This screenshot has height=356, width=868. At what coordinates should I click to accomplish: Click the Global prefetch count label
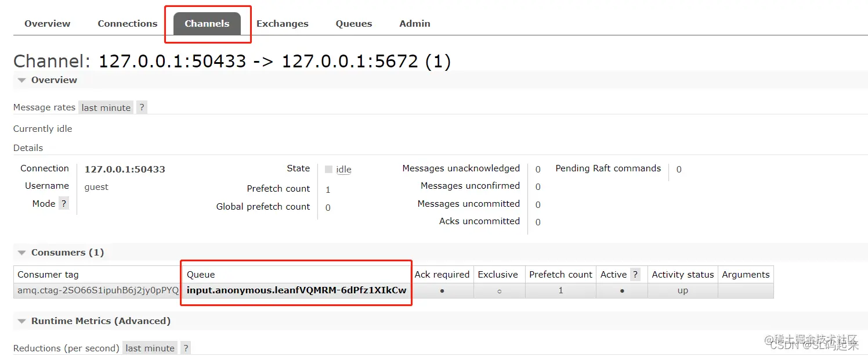point(263,207)
